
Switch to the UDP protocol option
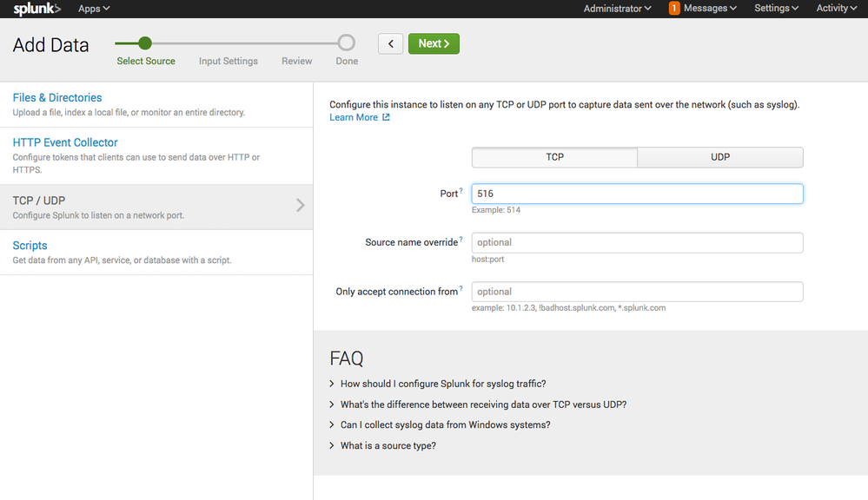pos(720,157)
